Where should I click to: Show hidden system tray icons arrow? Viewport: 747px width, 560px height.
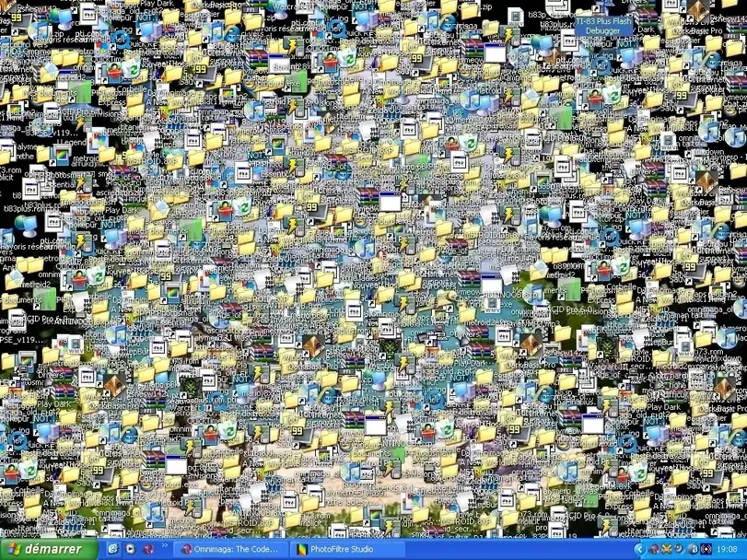[638, 549]
